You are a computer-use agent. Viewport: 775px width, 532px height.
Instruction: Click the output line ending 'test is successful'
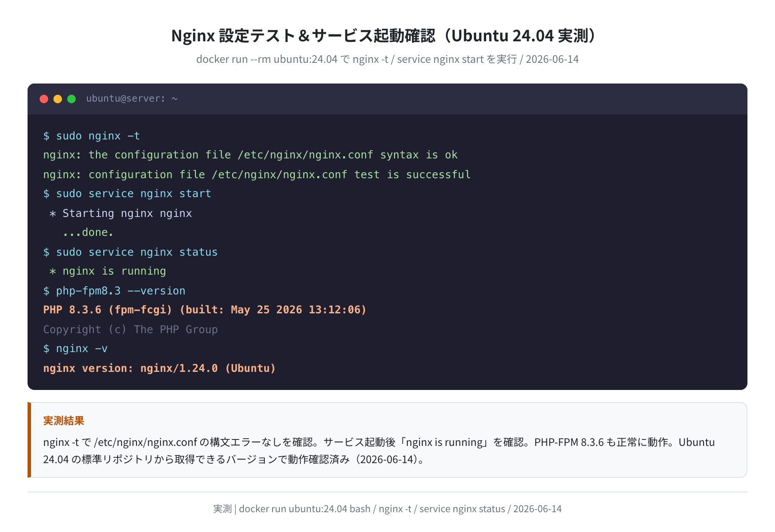(257, 174)
